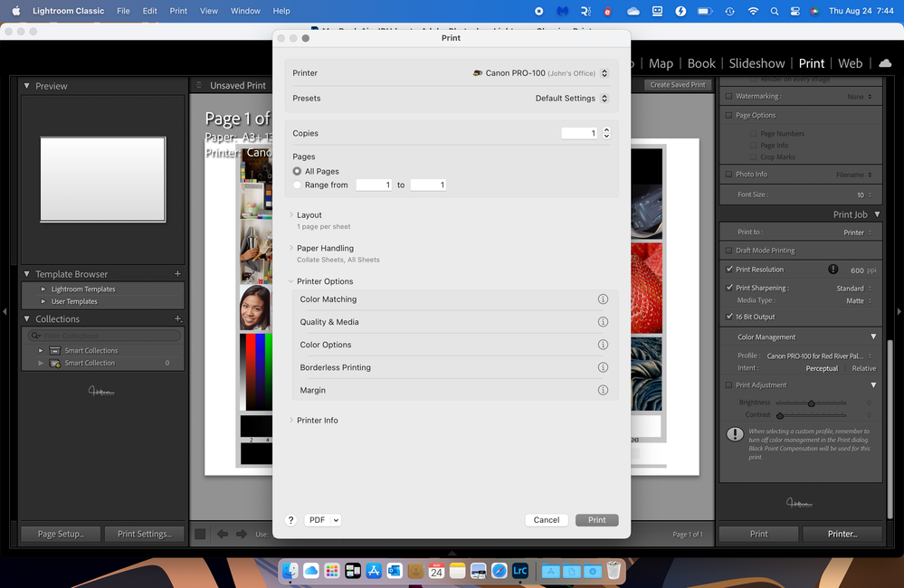Click the Cancel button
The image size is (904, 588).
pyautogui.click(x=547, y=520)
